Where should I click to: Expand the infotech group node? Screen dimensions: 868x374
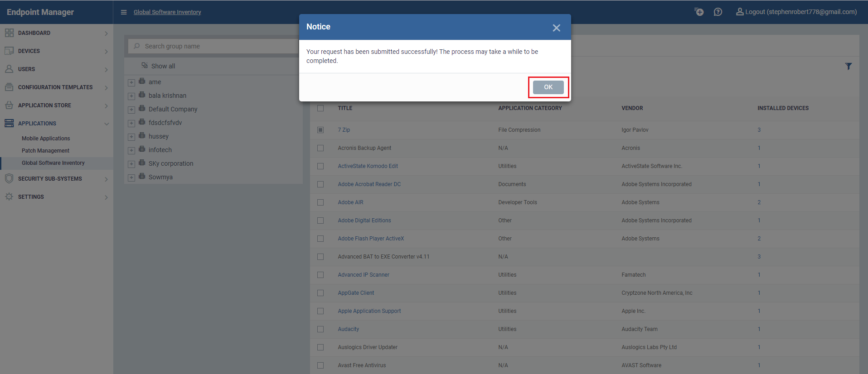[131, 150]
